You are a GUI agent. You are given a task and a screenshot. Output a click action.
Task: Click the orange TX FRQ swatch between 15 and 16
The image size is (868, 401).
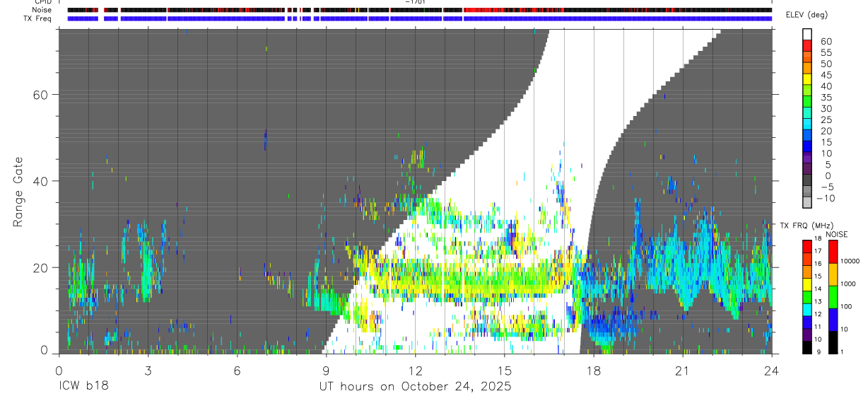pos(807,272)
